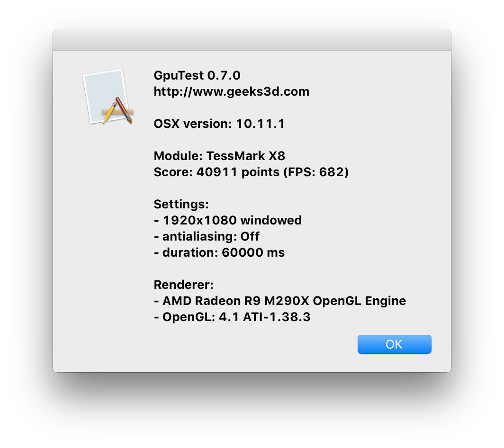504x448 pixels.
Task: Click the antialiasing: Off setting line
Action: tap(207, 236)
